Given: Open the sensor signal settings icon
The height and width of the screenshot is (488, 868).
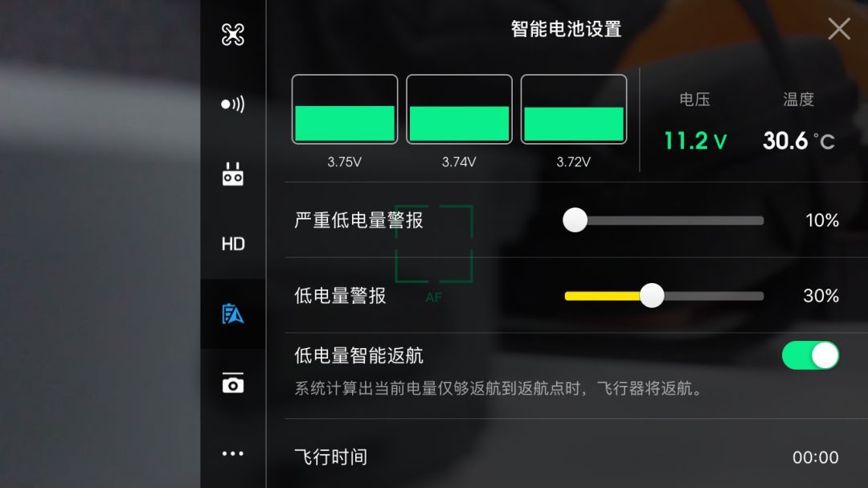Looking at the screenshot, I should 232,105.
